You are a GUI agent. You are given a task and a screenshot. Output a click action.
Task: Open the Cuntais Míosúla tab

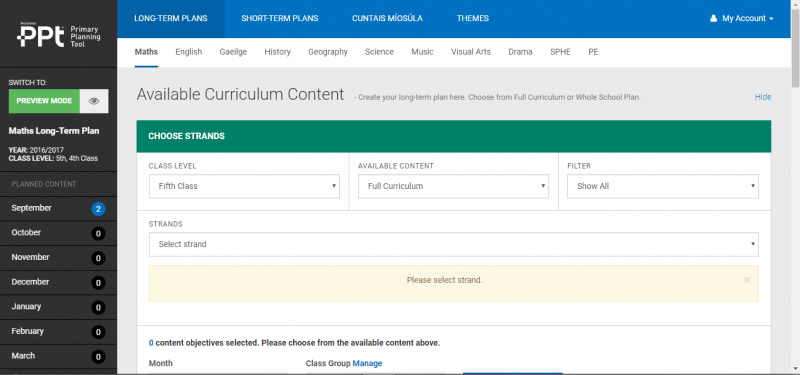387,18
